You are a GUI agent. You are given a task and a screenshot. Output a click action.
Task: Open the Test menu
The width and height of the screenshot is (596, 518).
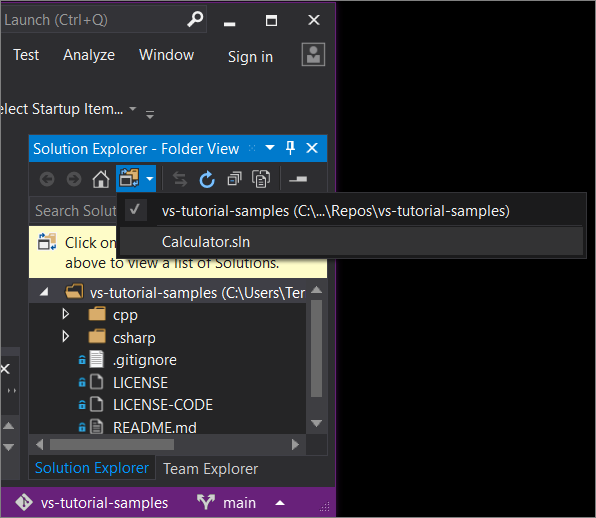point(26,55)
